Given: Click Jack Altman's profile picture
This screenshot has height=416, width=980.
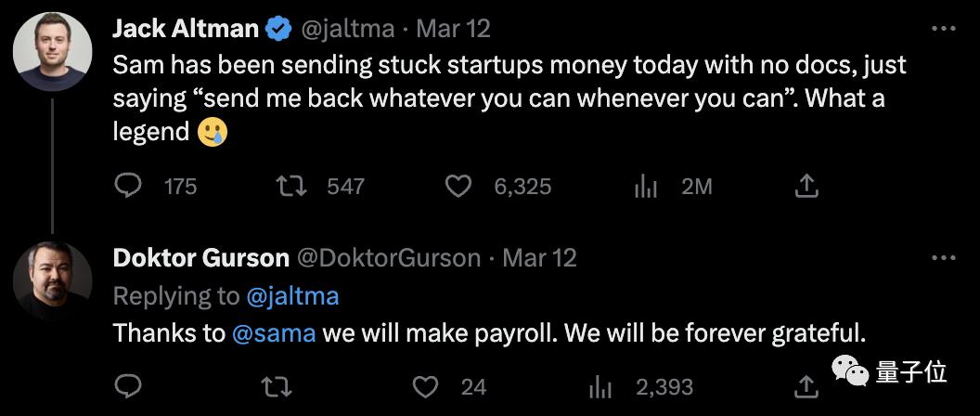Looking at the screenshot, I should [53, 51].
